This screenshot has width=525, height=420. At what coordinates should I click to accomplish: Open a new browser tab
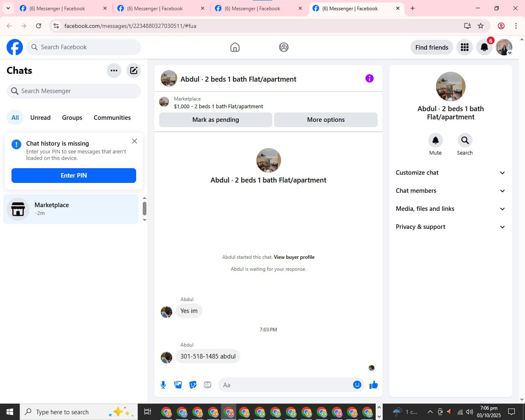(x=413, y=8)
